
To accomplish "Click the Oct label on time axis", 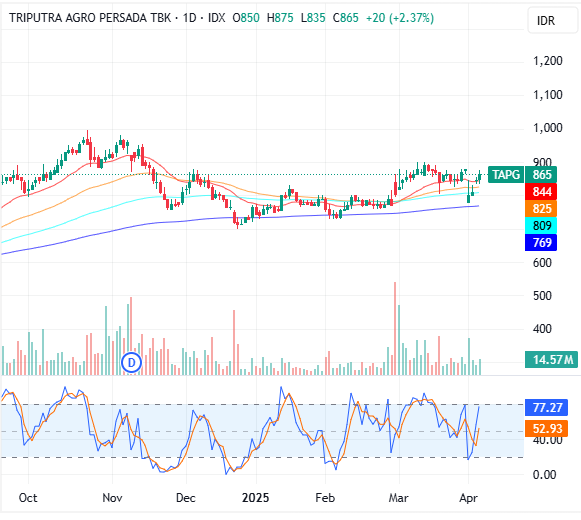I will (28, 497).
